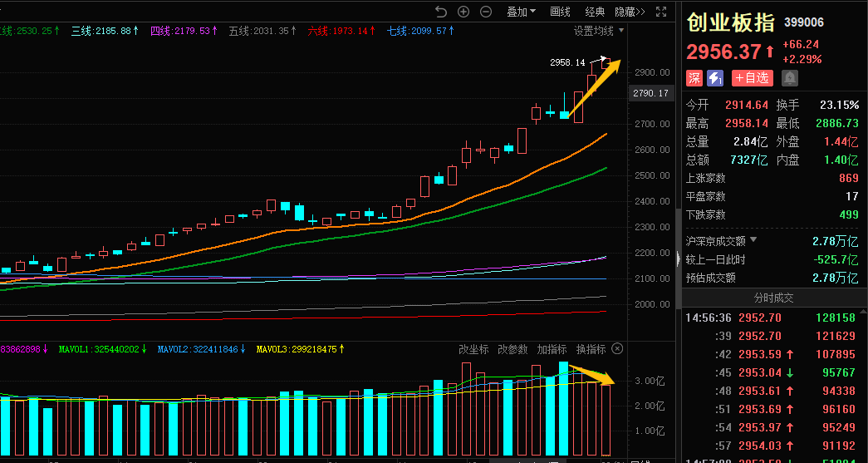This screenshot has width=868, height=463.
Task: Add stock to watchlist with +自选
Action: tap(752, 78)
